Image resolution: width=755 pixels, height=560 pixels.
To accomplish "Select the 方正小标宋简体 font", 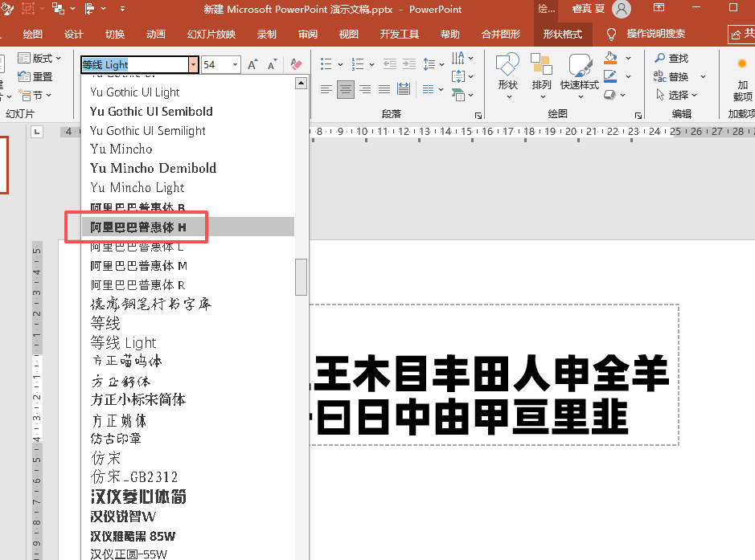I will (x=188, y=400).
